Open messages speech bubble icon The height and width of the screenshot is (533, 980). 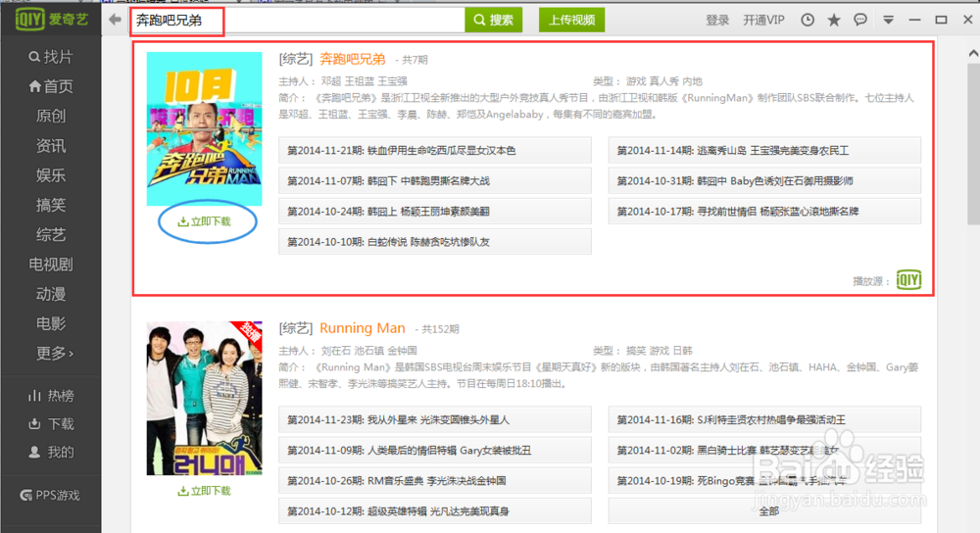[860, 20]
